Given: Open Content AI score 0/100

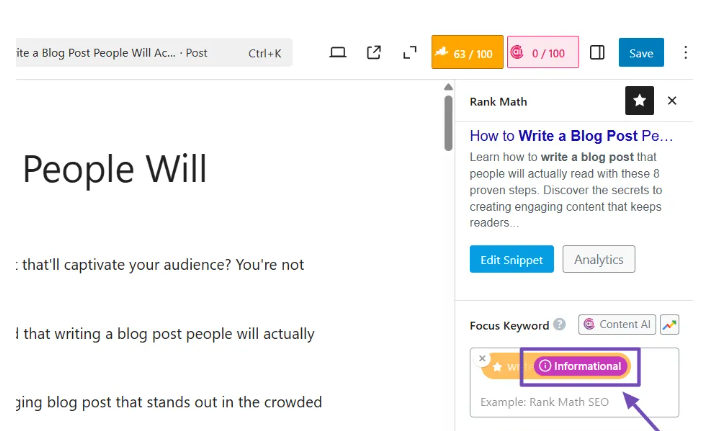Looking at the screenshot, I should [x=543, y=53].
